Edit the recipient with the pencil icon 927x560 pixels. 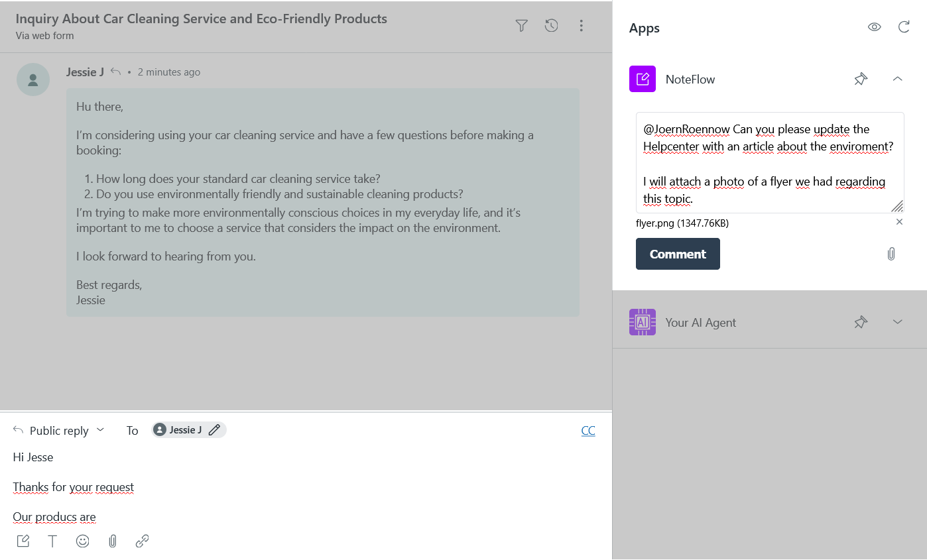coord(214,429)
